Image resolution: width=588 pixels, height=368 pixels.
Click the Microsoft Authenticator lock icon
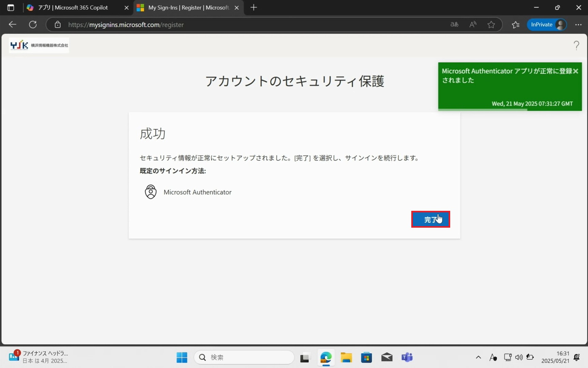click(x=150, y=192)
